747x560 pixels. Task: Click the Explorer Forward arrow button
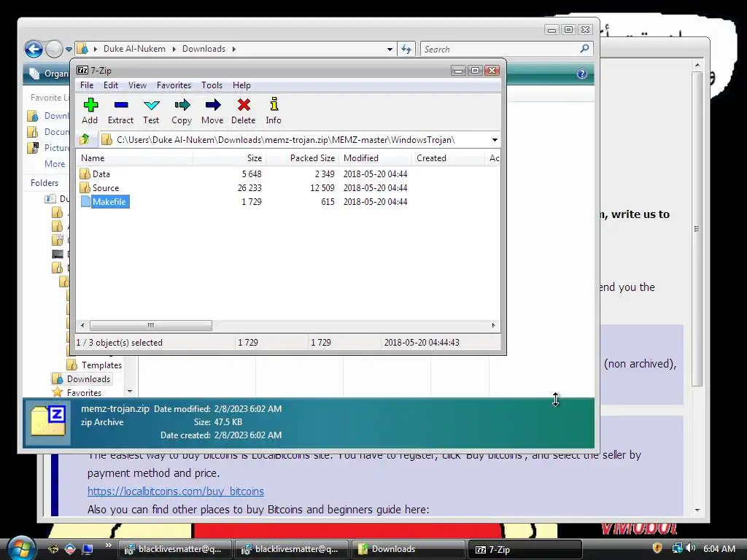point(54,49)
